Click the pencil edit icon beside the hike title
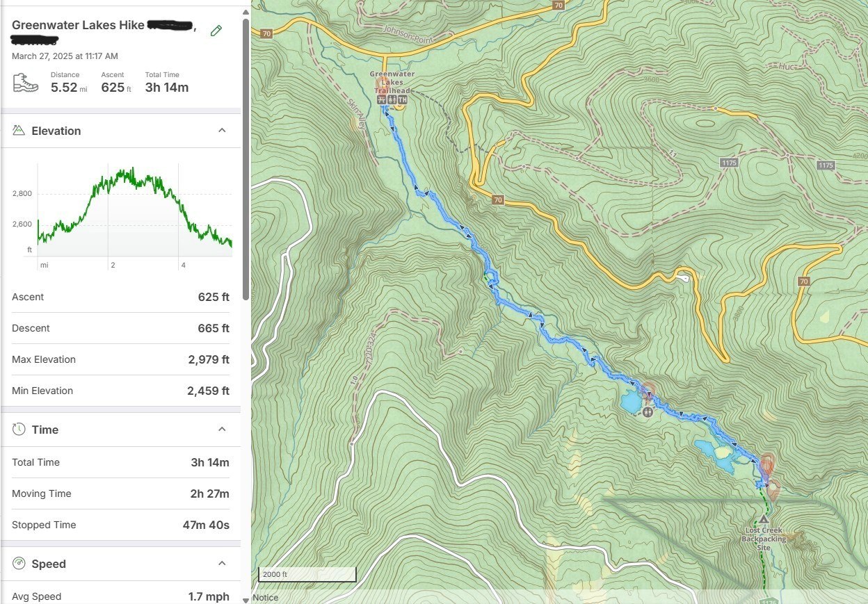The height and width of the screenshot is (604, 868). 216,31
